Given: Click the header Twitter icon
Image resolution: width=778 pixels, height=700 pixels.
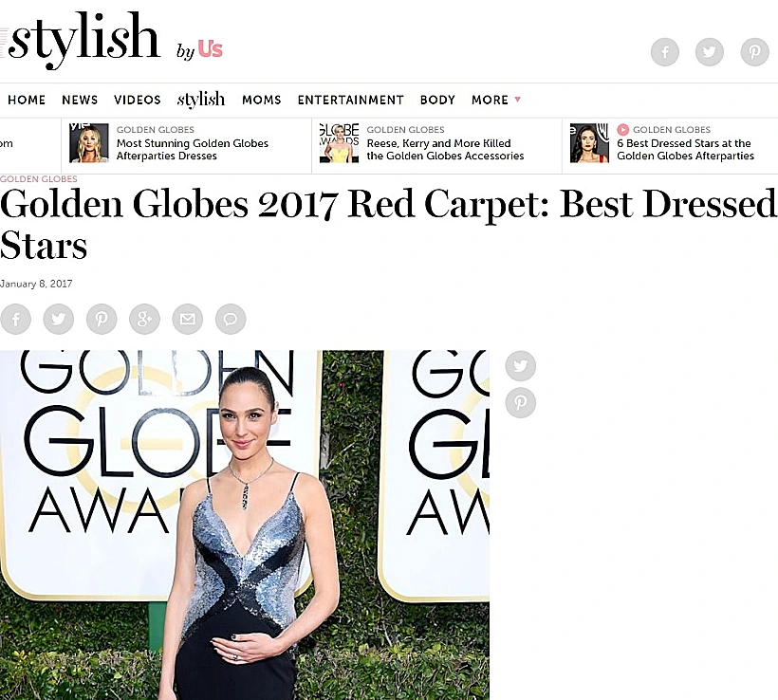Looking at the screenshot, I should (x=710, y=51).
